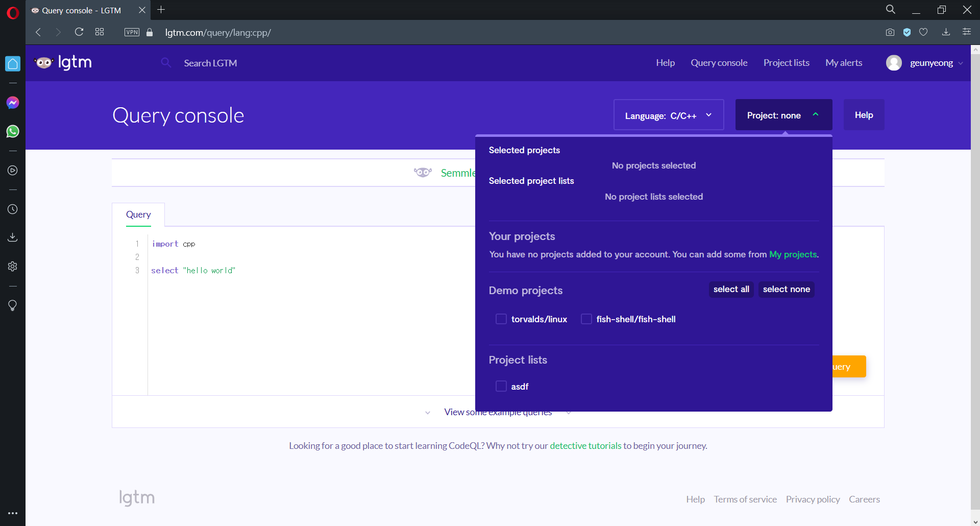The height and width of the screenshot is (526, 980).
Task: Click the Search LGTM input field
Action: pyautogui.click(x=210, y=63)
